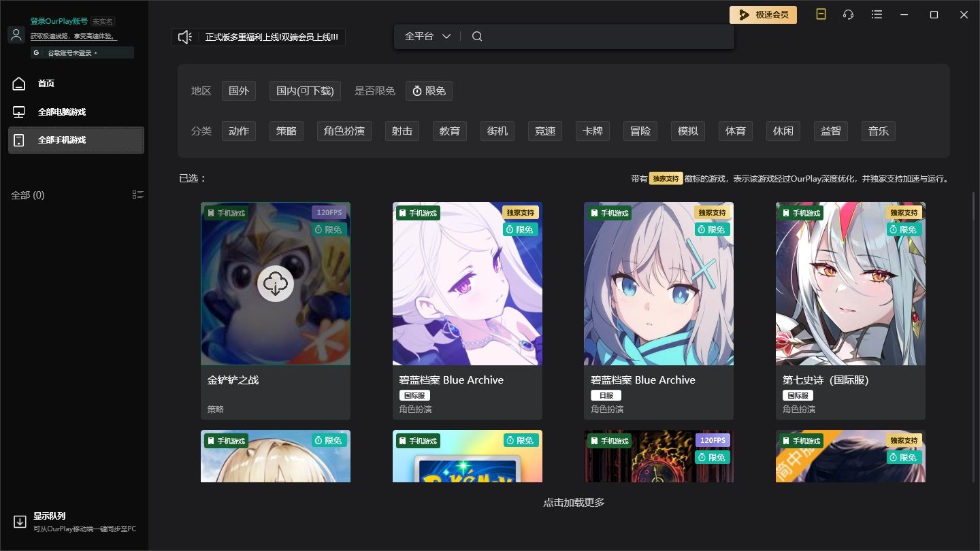Click 限免 badge on 金铲铲之战 card

(329, 230)
